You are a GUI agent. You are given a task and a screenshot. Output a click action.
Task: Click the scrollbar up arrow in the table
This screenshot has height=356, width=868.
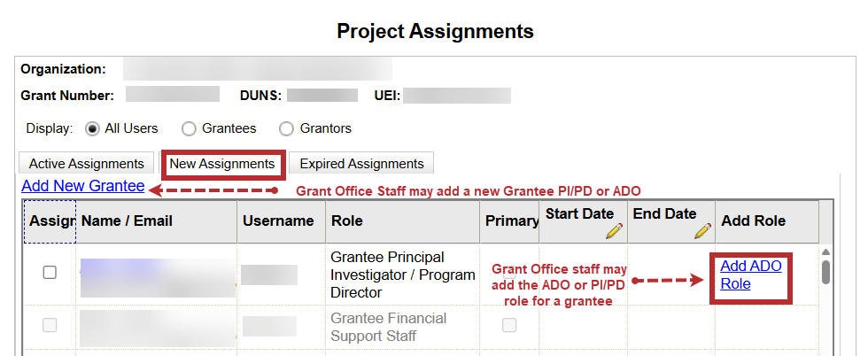[825, 251]
